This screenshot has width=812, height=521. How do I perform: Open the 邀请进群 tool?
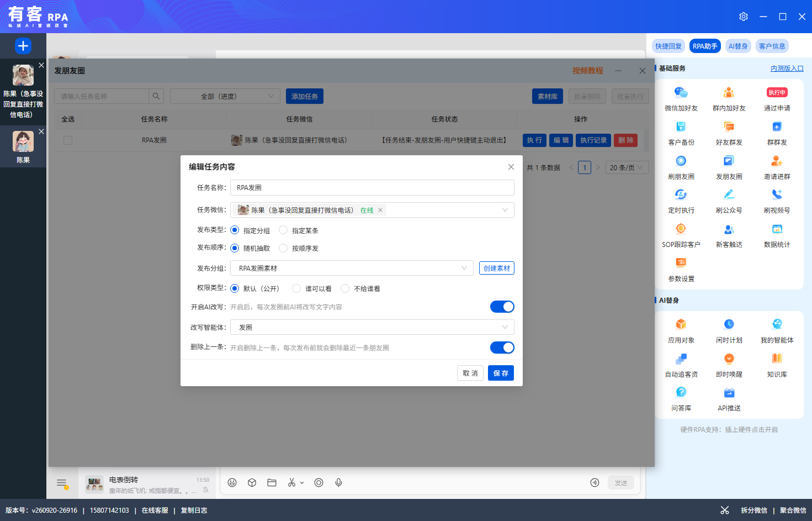(x=777, y=167)
